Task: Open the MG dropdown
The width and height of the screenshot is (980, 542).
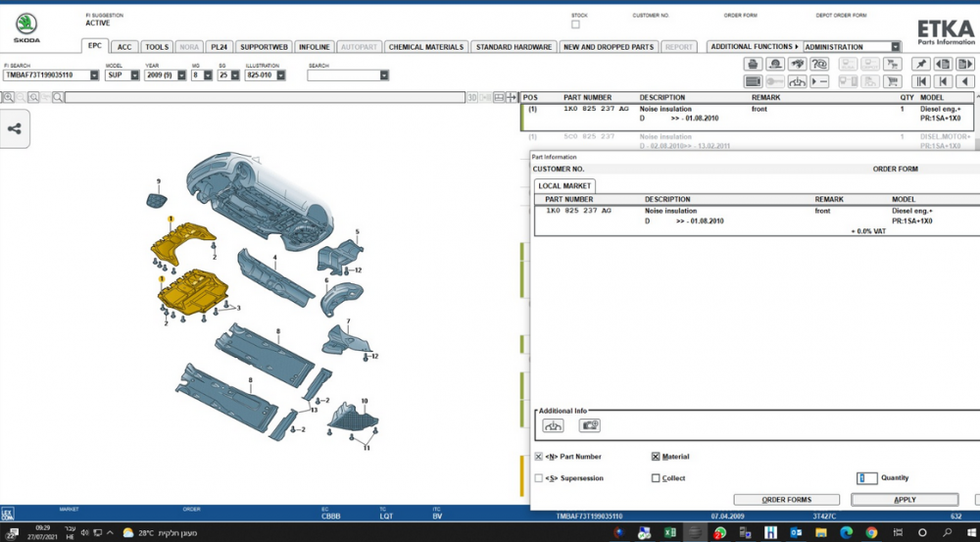Action: coord(209,75)
